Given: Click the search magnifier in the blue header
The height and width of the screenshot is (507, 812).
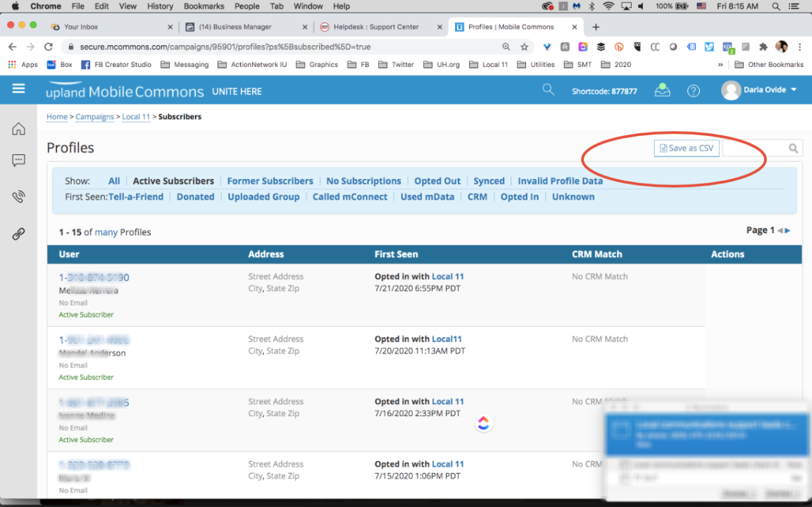Looking at the screenshot, I should (x=548, y=89).
